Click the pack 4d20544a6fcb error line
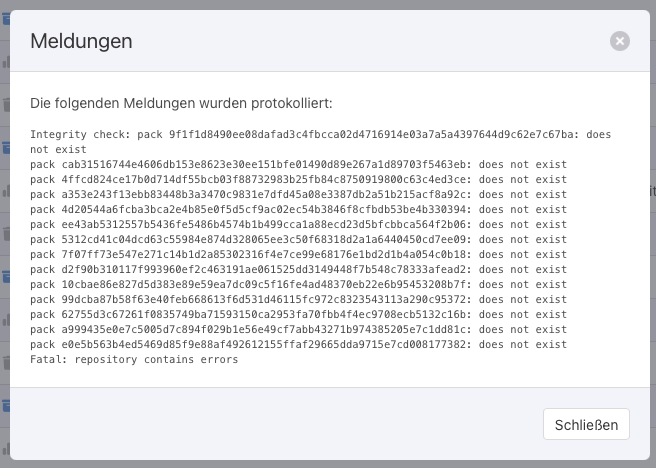This screenshot has width=656, height=468. click(298, 209)
